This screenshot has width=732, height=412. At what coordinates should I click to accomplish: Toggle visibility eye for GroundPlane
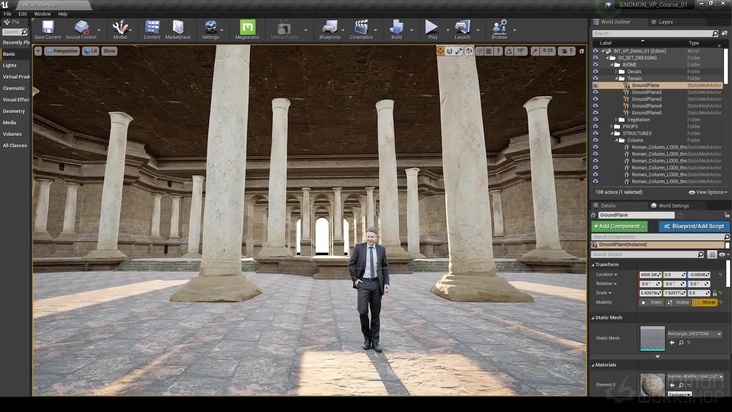pos(595,85)
